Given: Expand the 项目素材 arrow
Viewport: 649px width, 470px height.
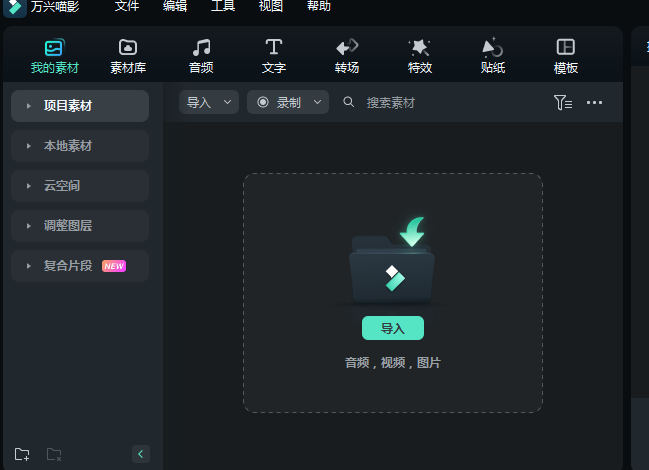Looking at the screenshot, I should pyautogui.click(x=29, y=106).
